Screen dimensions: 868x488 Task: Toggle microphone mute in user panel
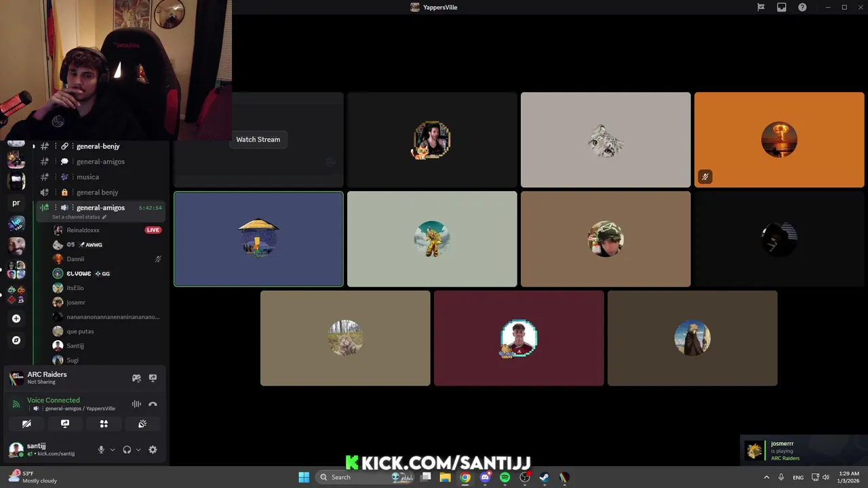[101, 449]
